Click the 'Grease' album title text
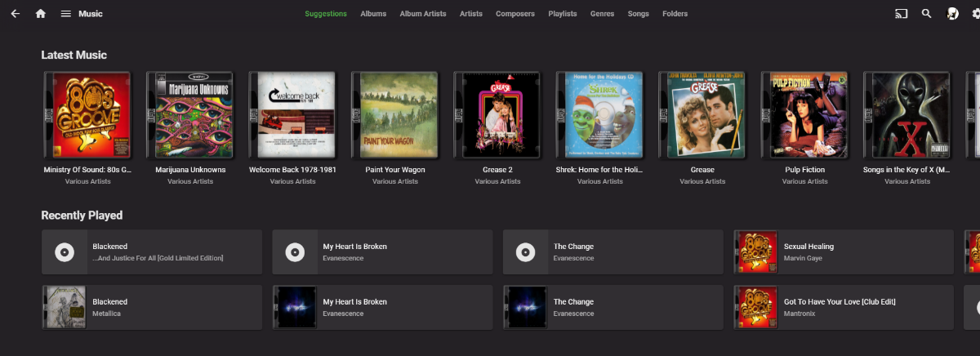Screen dimensions: 980x356 click(x=702, y=170)
